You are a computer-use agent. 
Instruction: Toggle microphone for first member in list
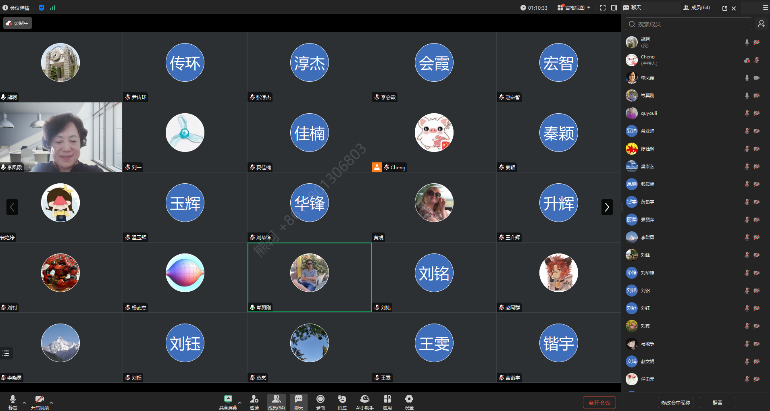pyautogui.click(x=747, y=42)
